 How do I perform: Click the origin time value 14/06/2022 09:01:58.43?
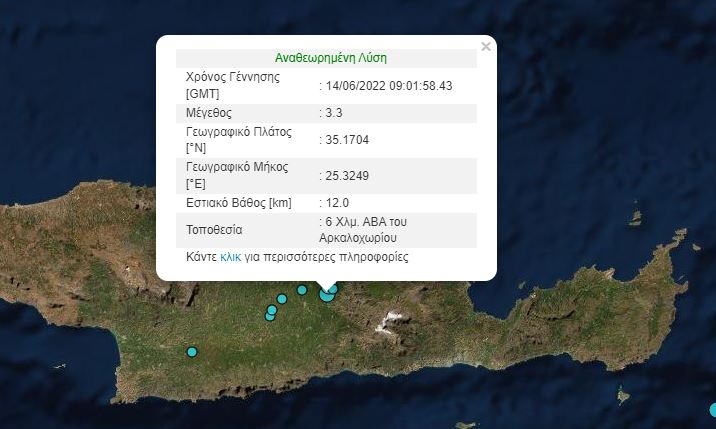pos(388,85)
